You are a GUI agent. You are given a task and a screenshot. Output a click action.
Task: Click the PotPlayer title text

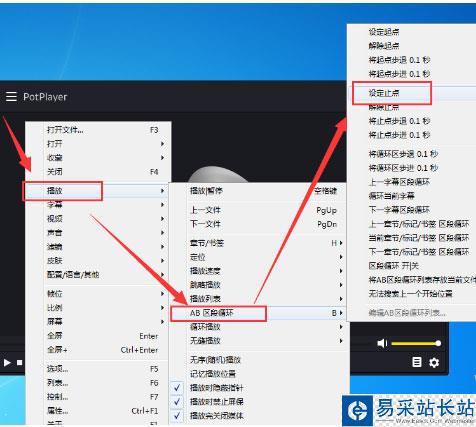45,97
